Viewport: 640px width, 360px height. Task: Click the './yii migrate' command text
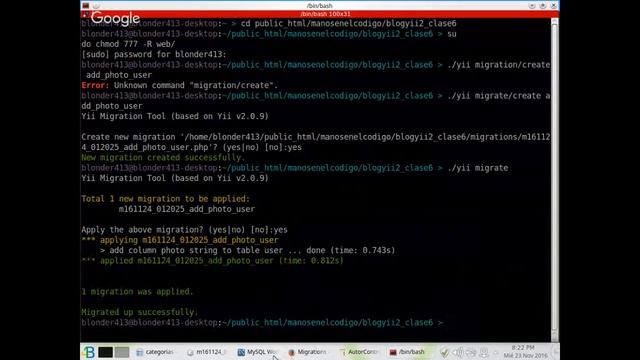(x=478, y=168)
